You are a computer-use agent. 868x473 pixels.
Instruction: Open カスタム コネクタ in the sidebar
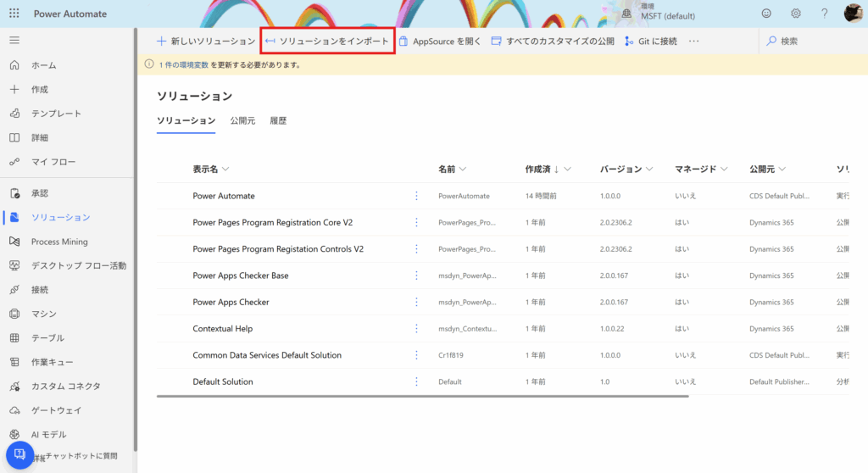[66, 386]
